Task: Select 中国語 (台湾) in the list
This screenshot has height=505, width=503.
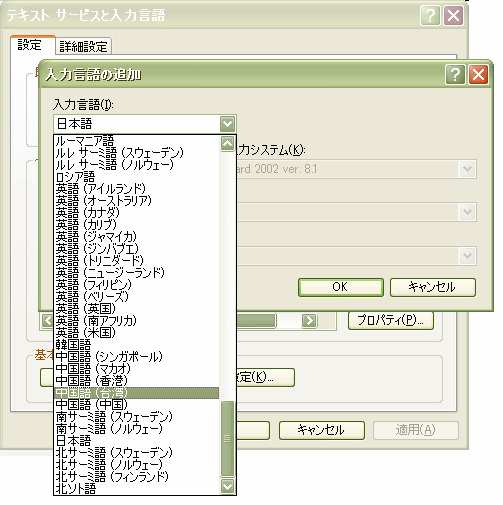Action: 136,393
